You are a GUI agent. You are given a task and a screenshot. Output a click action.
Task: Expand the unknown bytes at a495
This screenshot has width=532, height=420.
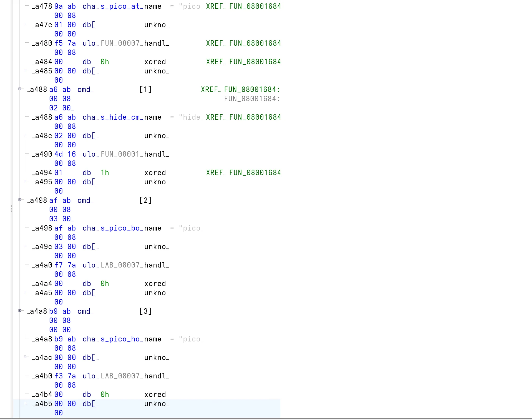(25, 181)
